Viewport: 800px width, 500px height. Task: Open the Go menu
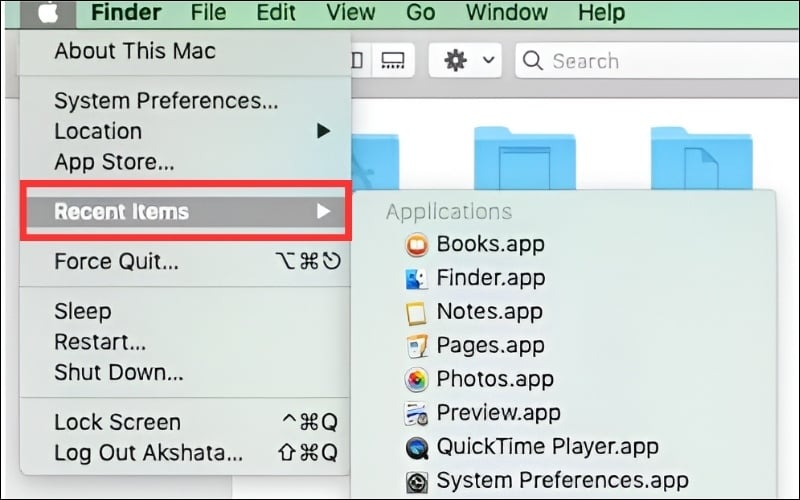tap(420, 12)
